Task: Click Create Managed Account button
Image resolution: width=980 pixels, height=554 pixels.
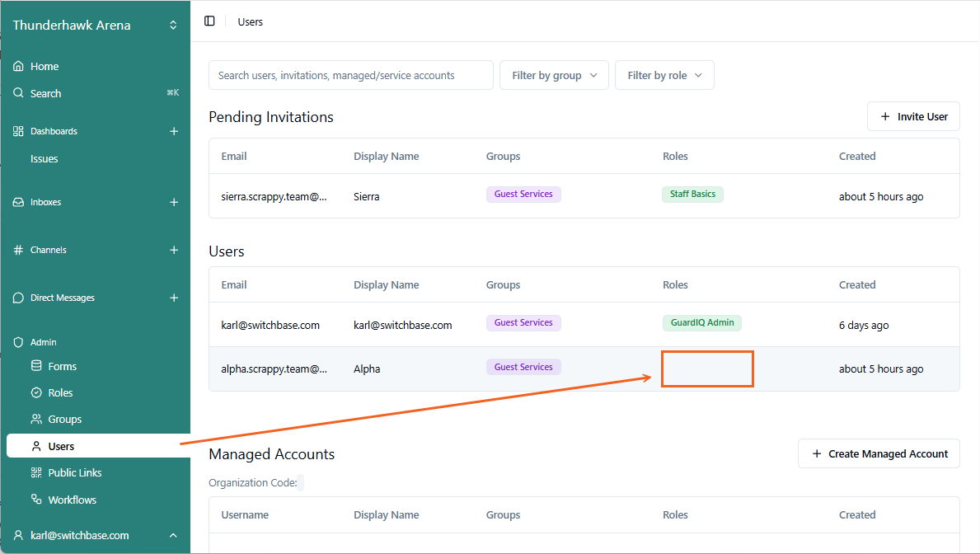Action: [x=879, y=453]
